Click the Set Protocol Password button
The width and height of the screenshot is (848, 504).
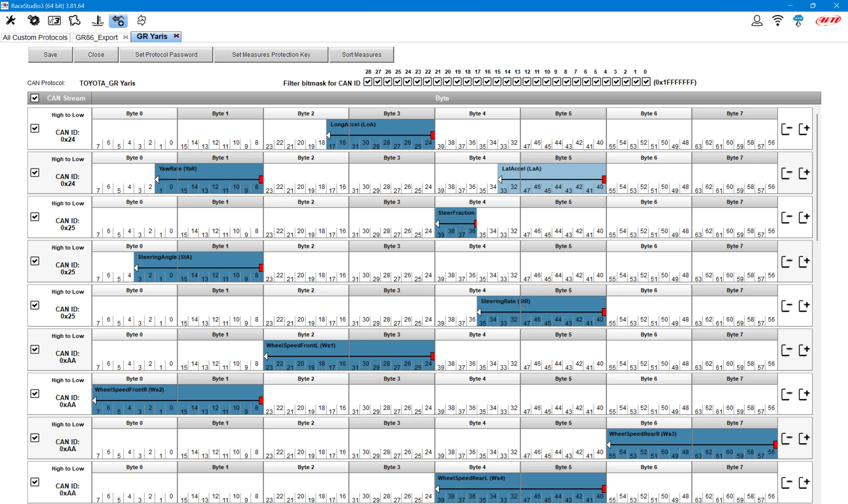[x=166, y=54]
